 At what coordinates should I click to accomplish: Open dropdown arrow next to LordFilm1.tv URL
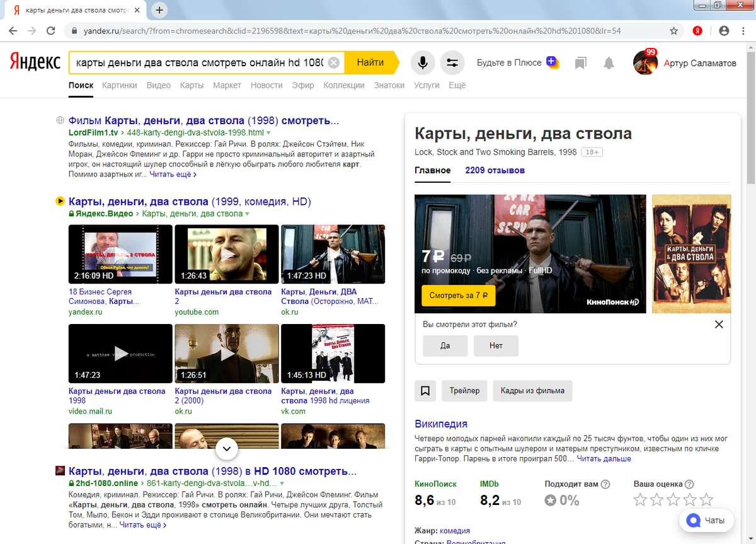pos(268,133)
